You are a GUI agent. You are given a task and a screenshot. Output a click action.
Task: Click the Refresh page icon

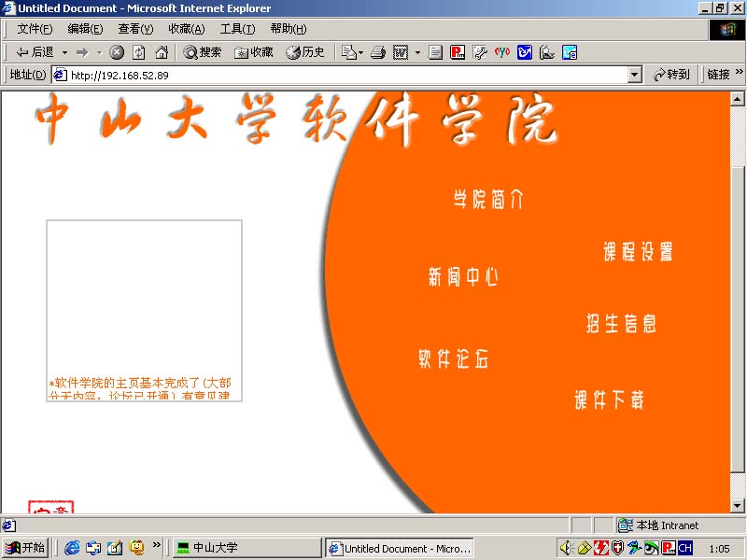coord(139,52)
